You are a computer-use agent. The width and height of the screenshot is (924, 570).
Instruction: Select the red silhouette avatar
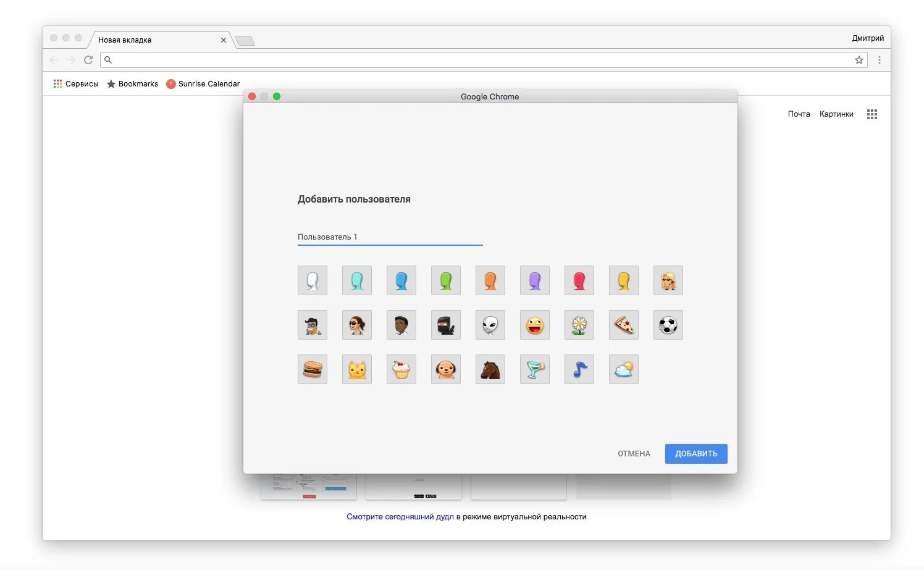[x=579, y=280]
